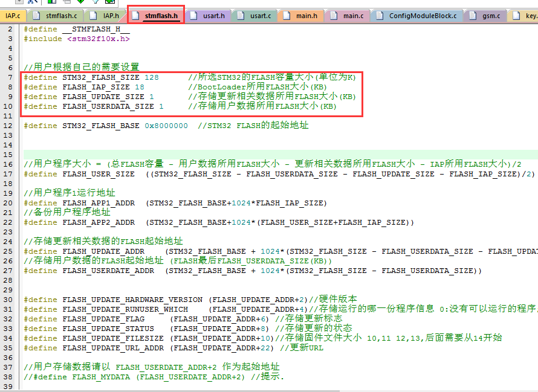Click the __STMFLASH_H__ define on line 2
538x392 pixels.
(x=96, y=29)
